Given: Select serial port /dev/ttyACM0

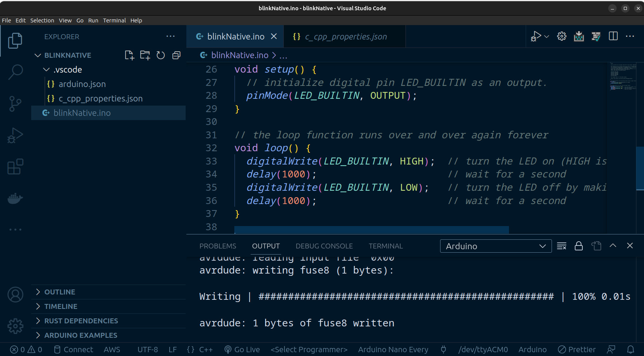Looking at the screenshot, I should tap(483, 350).
